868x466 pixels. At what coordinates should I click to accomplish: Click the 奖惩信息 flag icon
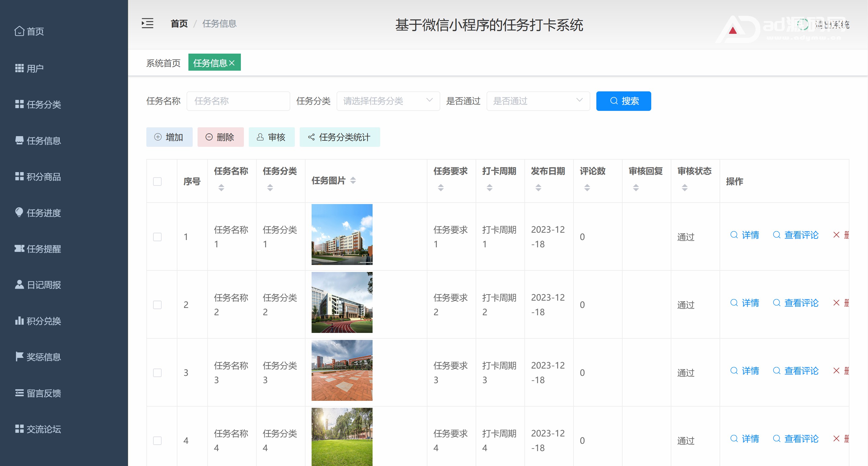click(19, 357)
